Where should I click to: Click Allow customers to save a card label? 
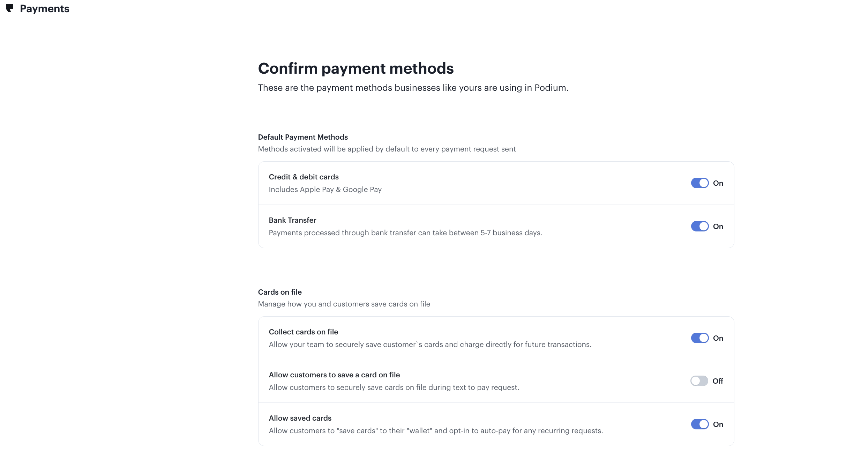pyautogui.click(x=334, y=375)
